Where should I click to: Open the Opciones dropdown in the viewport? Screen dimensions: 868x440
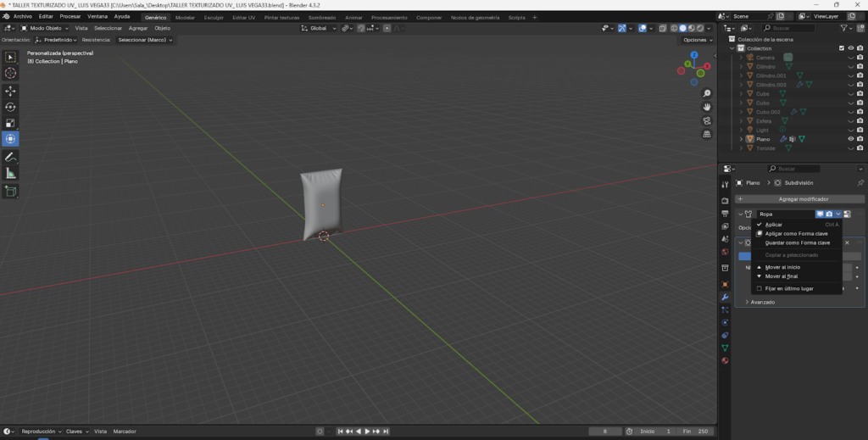coord(697,40)
